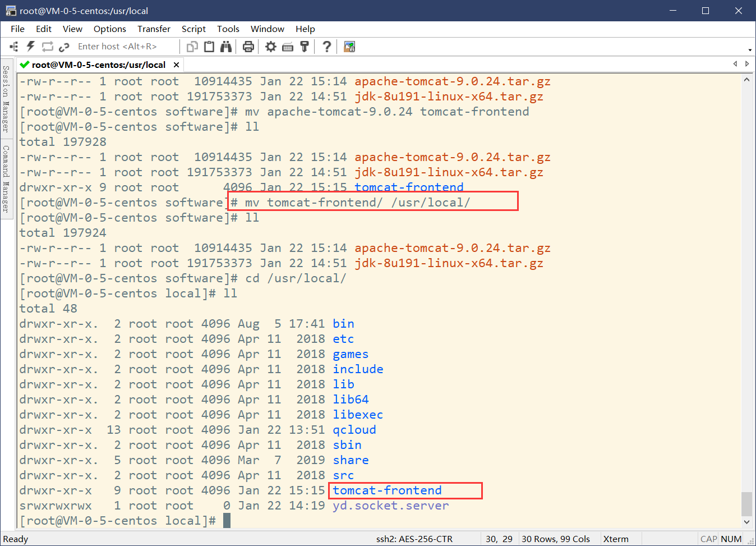Click the 'share' directory name

[x=351, y=460]
